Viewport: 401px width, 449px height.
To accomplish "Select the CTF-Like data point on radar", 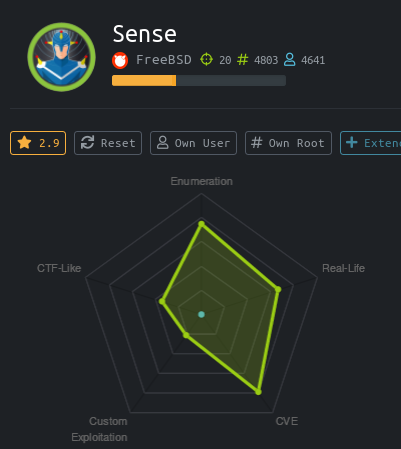I will click(x=162, y=301).
